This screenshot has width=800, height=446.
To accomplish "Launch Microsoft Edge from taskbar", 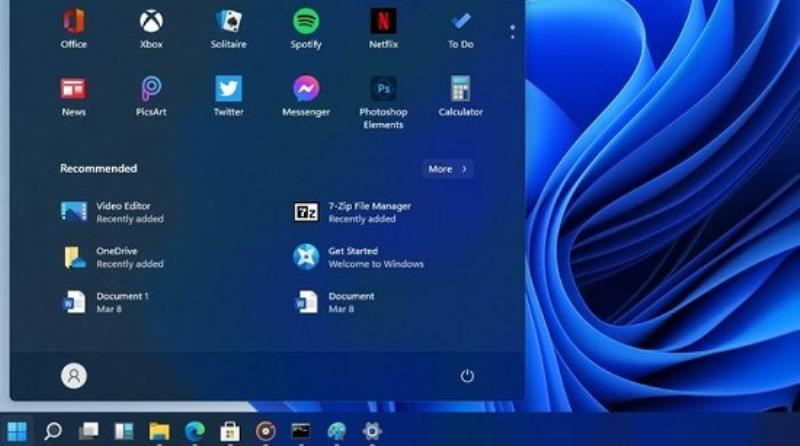I will point(195,431).
